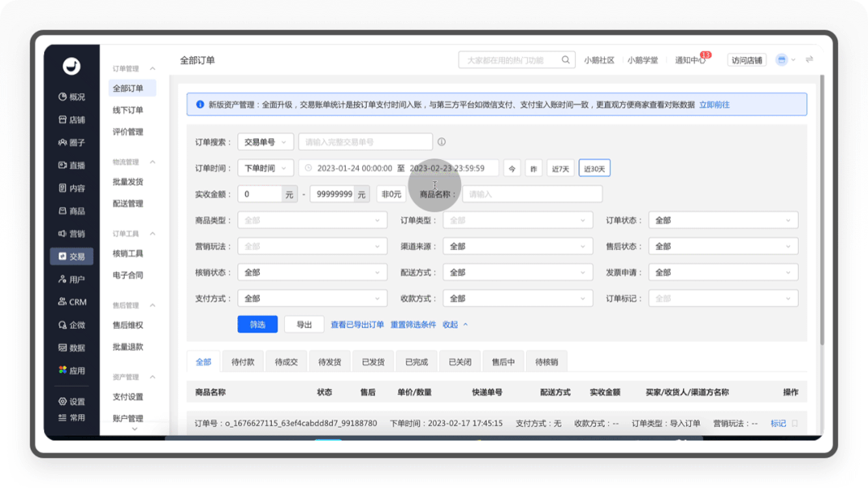Open the 概况 overview in sidebar
This screenshot has height=488, width=868.
tap(72, 96)
